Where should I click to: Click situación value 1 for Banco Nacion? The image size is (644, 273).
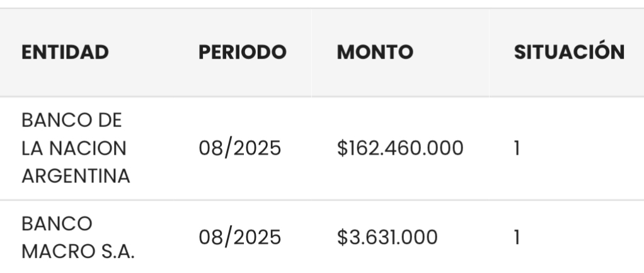tap(518, 149)
